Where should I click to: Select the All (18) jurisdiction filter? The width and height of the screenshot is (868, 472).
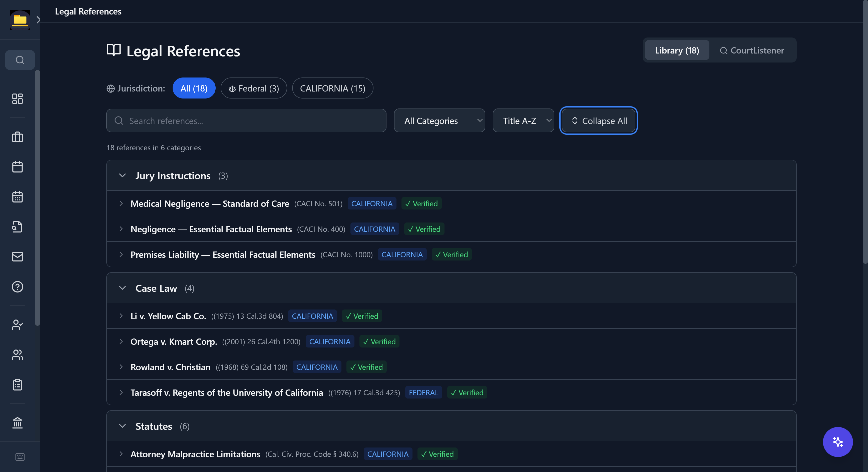pos(194,88)
